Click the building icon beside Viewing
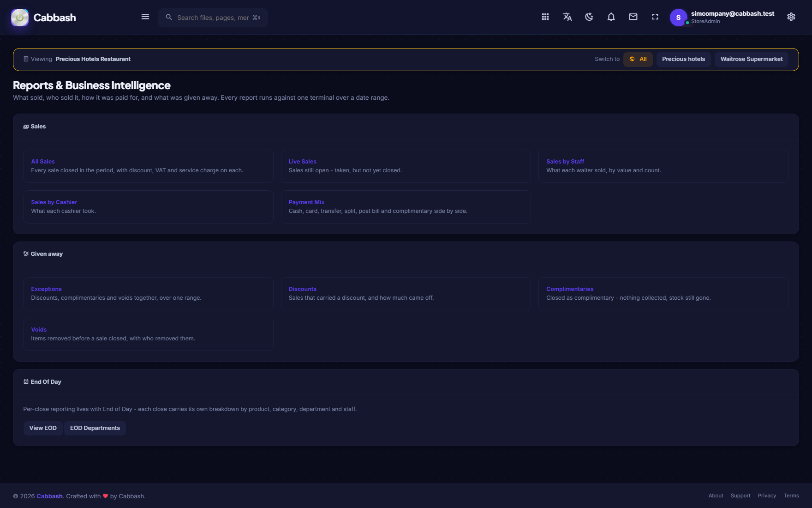This screenshot has height=508, width=812. click(x=26, y=59)
